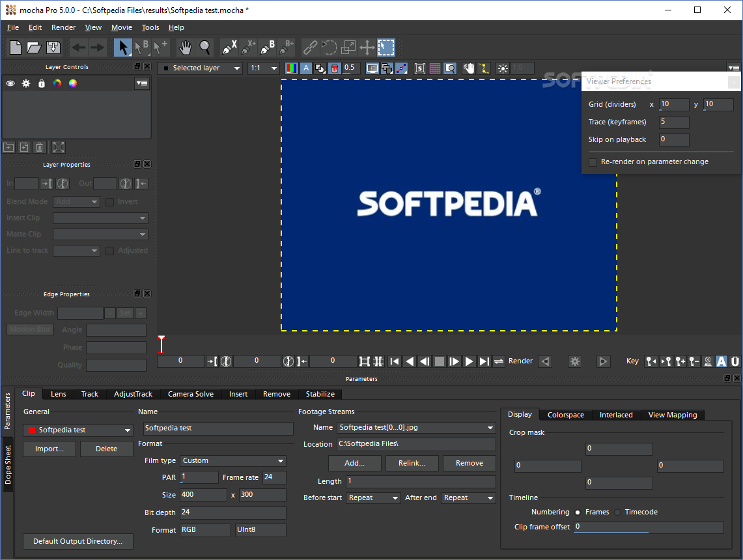Open the File menu

(13, 27)
